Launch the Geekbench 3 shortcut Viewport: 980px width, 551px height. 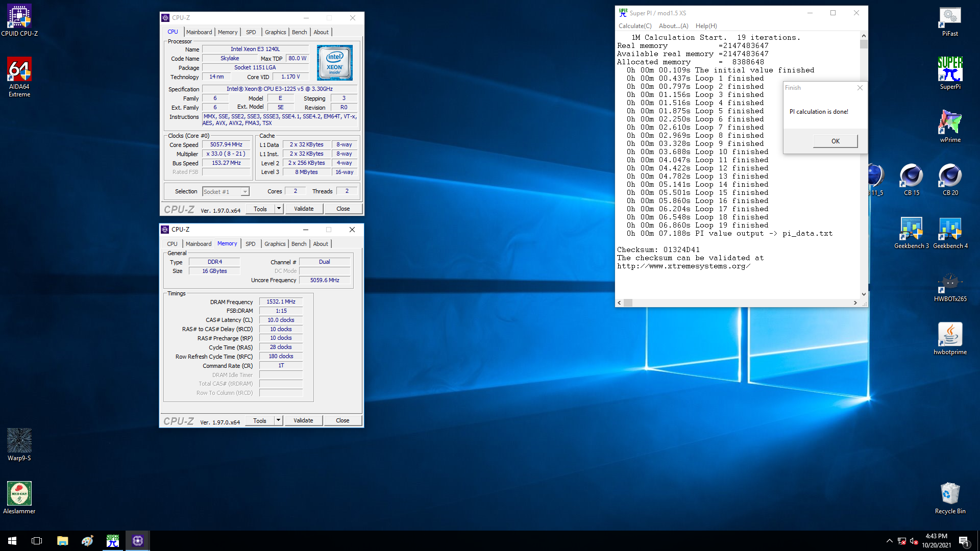pyautogui.click(x=911, y=233)
